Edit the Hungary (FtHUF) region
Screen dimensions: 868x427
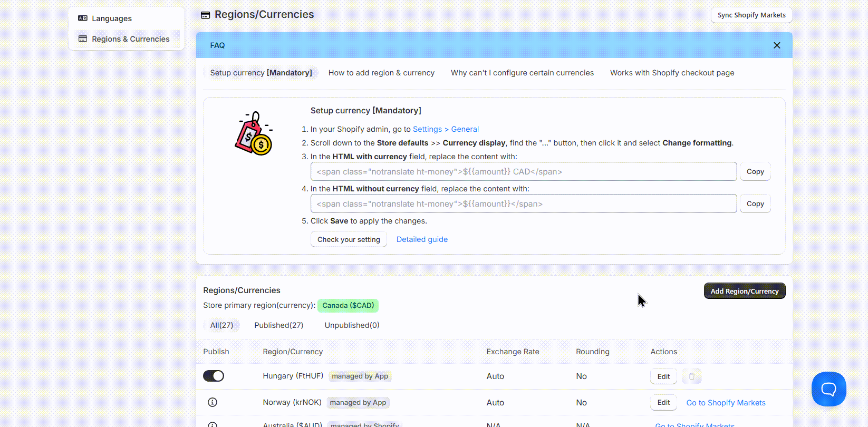(x=663, y=376)
